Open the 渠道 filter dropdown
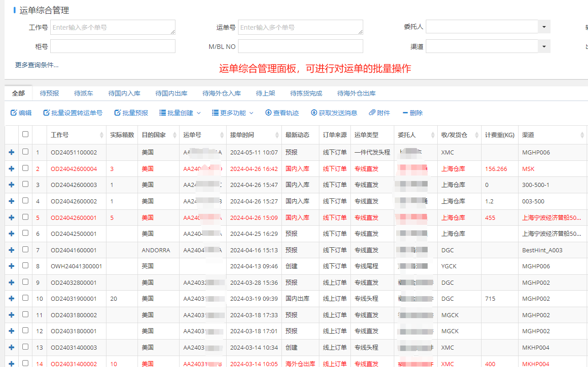 [x=544, y=47]
